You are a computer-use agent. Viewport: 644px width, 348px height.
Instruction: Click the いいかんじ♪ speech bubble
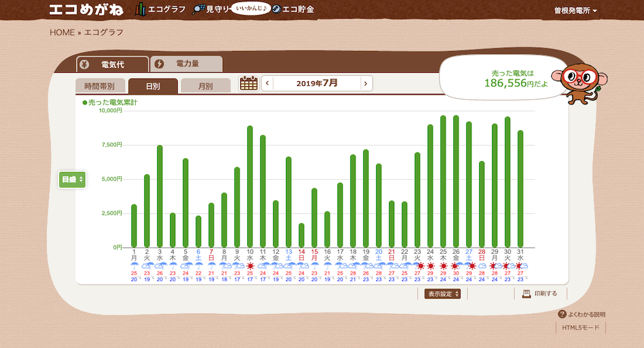[x=251, y=8]
